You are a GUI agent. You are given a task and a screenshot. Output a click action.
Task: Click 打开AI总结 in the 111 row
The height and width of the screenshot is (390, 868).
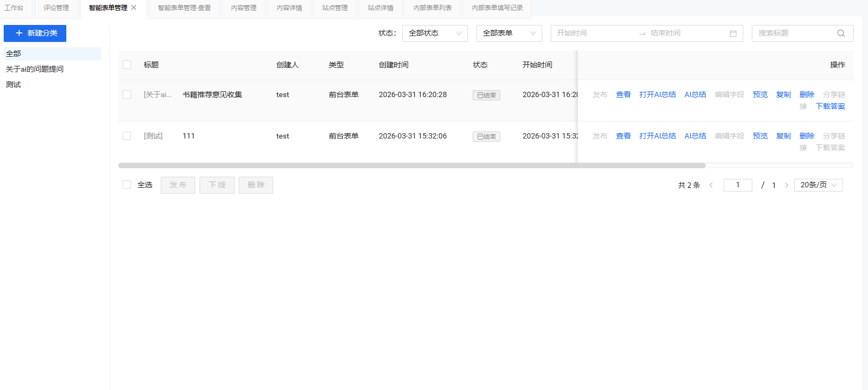(657, 136)
